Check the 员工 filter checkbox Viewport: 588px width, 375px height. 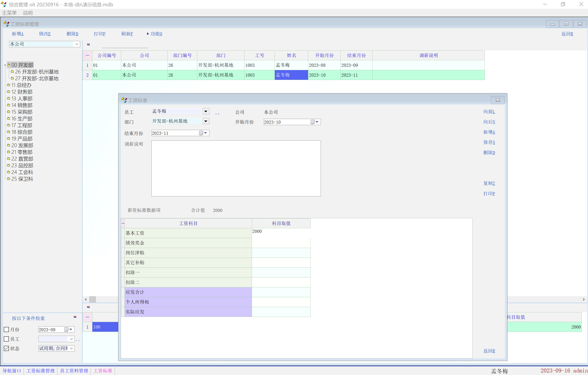7,339
